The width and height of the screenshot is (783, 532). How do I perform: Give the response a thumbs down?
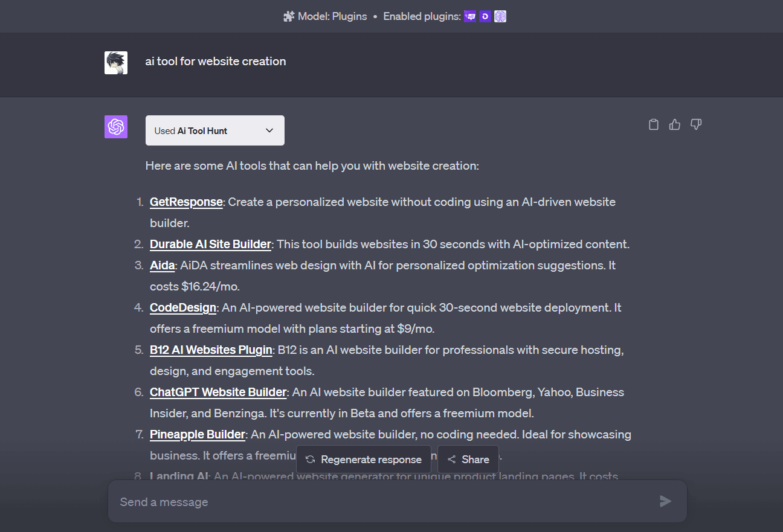tap(696, 125)
